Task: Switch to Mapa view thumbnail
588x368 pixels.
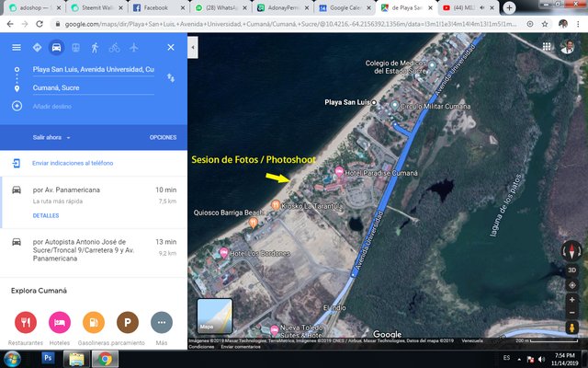Action: point(214,316)
